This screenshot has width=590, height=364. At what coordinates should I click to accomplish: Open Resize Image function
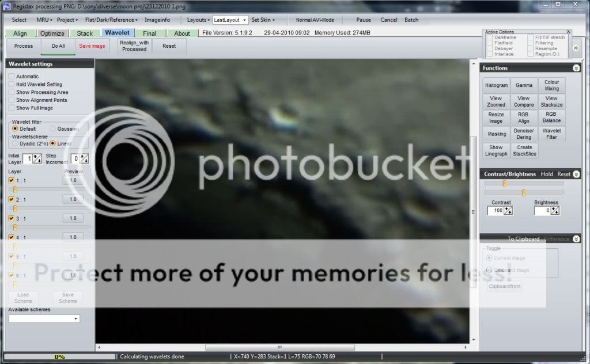(x=496, y=117)
